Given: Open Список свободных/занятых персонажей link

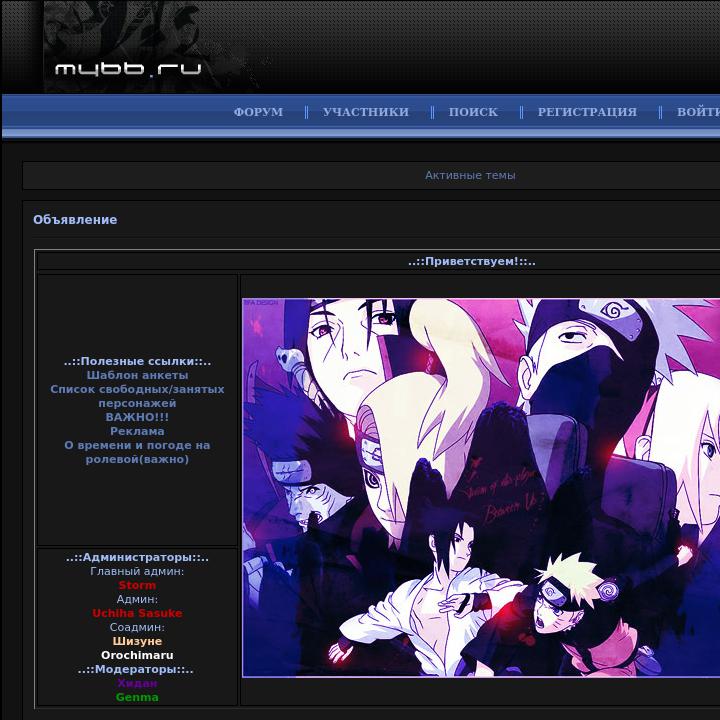Looking at the screenshot, I should [x=137, y=396].
